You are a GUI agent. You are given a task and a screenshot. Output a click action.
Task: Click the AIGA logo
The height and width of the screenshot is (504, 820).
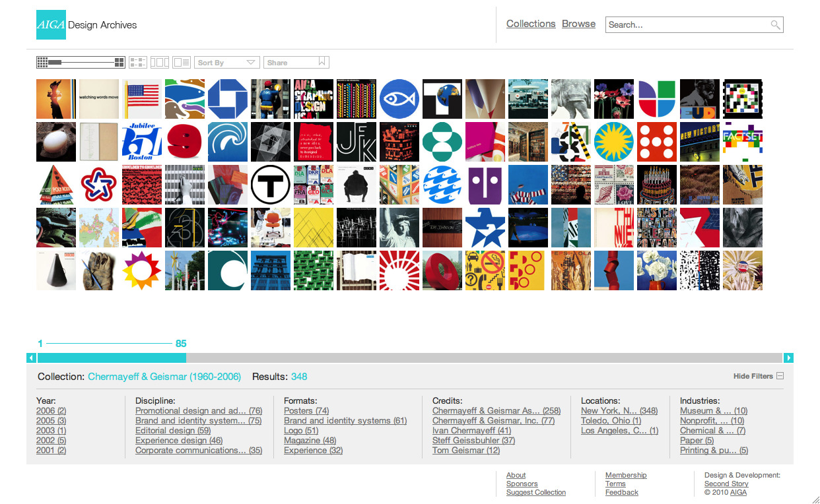coord(51,25)
